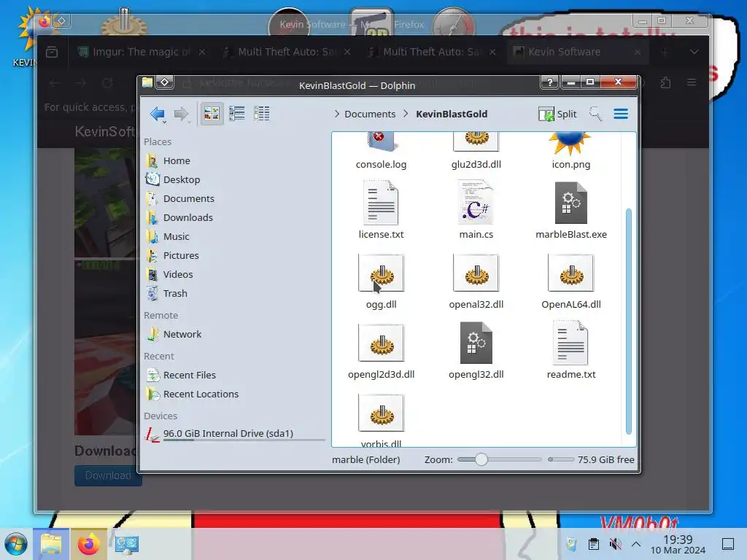The image size is (747, 560).
Task: Click the muted volume tray icon
Action: click(615, 544)
